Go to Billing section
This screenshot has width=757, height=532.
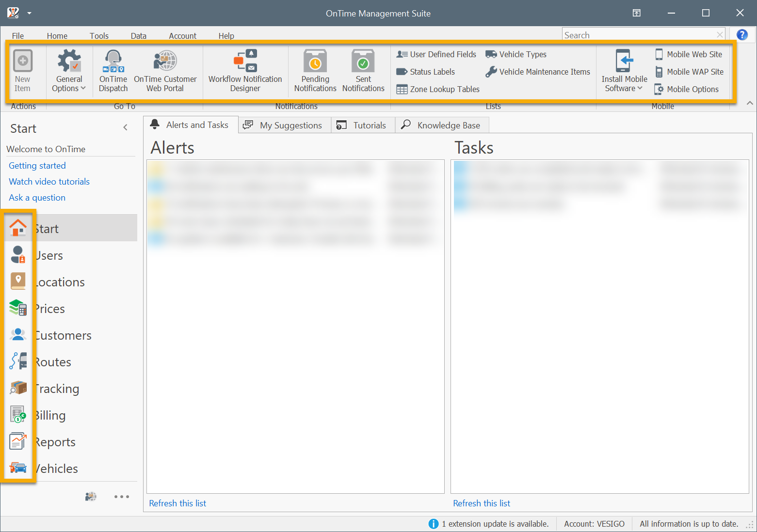(x=71, y=415)
